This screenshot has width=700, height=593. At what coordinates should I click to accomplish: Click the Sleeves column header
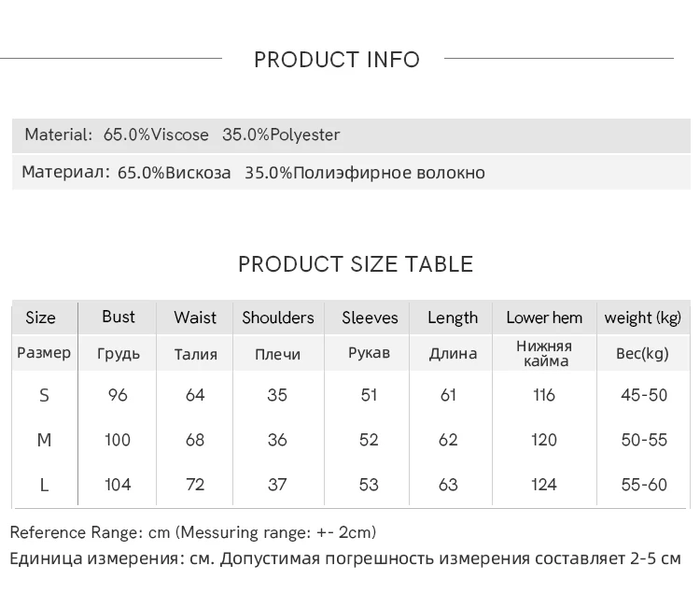coord(370,318)
